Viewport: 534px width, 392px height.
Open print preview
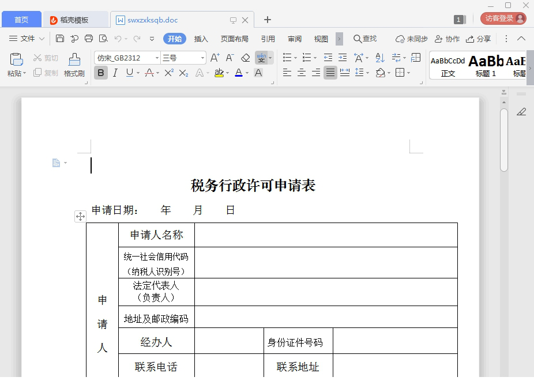click(103, 39)
